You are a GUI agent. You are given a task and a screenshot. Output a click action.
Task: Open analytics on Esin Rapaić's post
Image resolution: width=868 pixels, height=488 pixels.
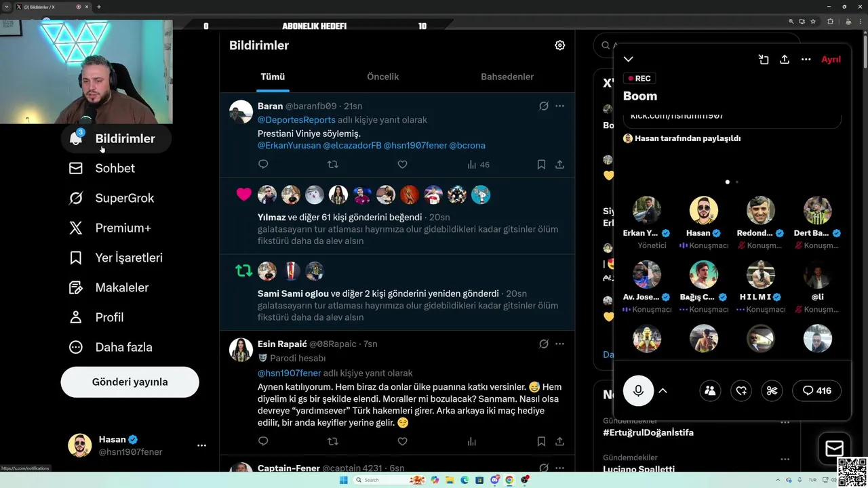471,441
